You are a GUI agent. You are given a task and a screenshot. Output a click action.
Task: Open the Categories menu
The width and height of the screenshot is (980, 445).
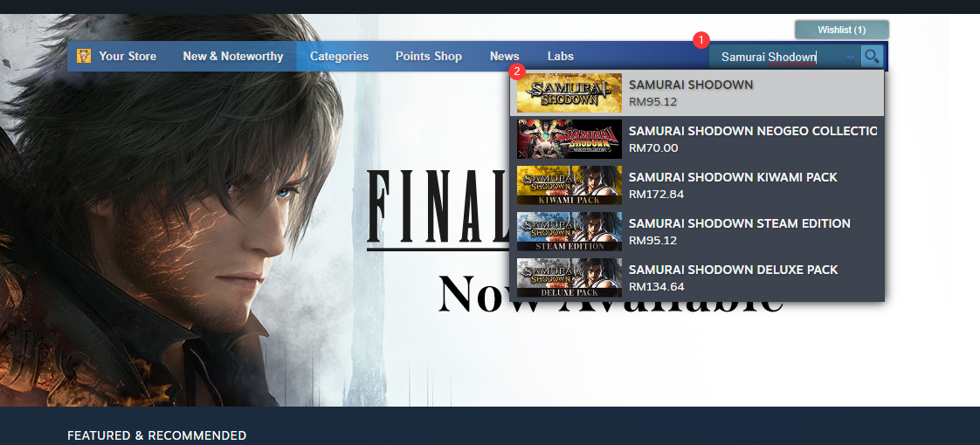[340, 56]
